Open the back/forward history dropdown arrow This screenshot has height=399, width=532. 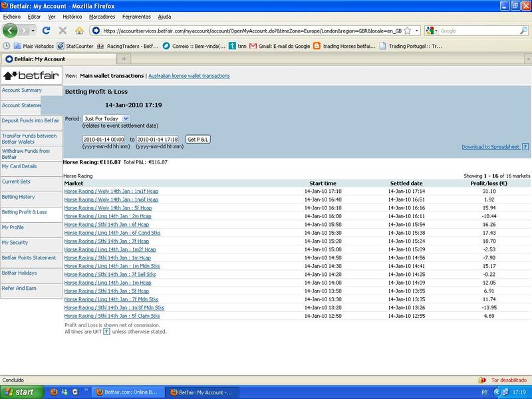click(x=32, y=31)
